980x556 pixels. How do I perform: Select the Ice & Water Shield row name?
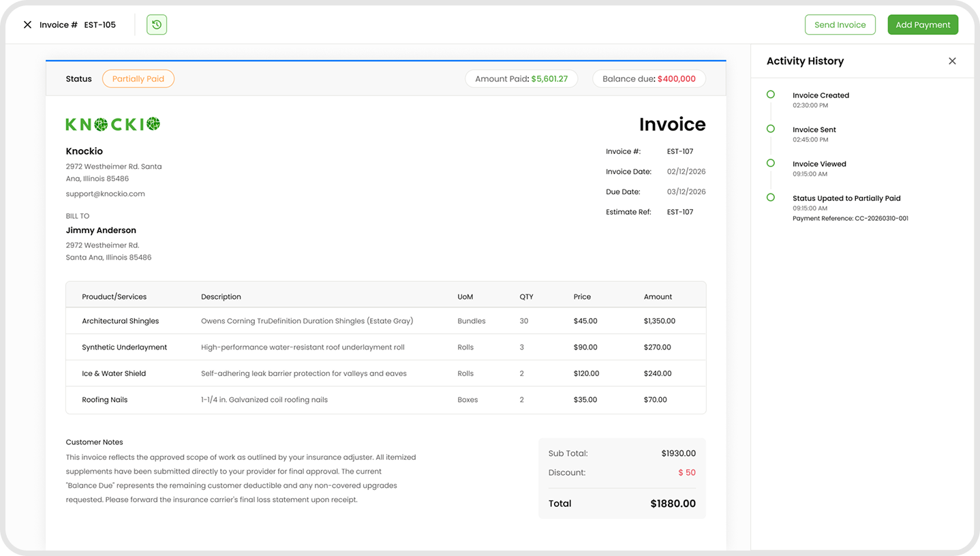(114, 373)
